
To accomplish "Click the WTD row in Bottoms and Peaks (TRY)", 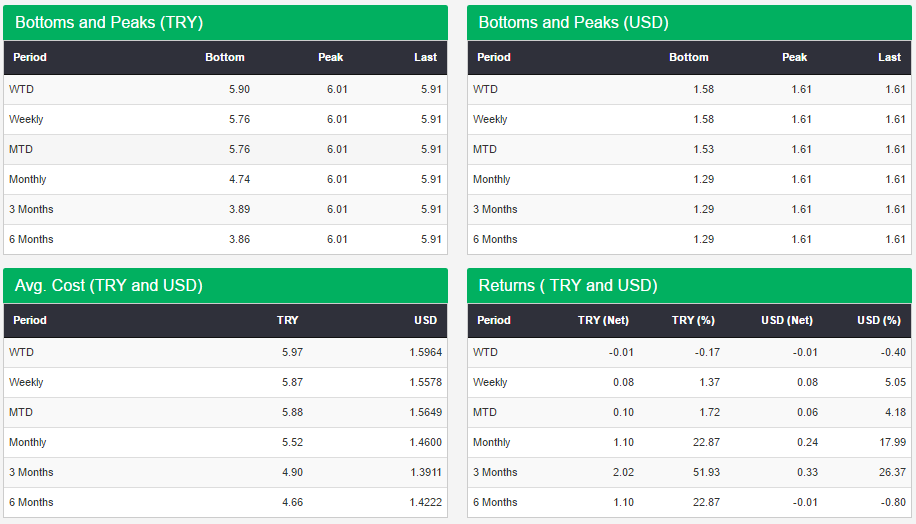I will click(225, 89).
